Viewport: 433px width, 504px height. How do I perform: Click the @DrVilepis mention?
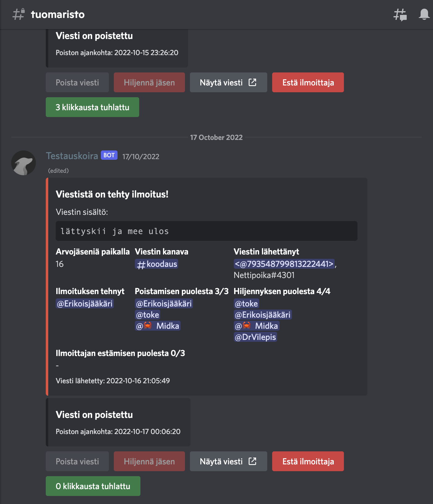[255, 337]
